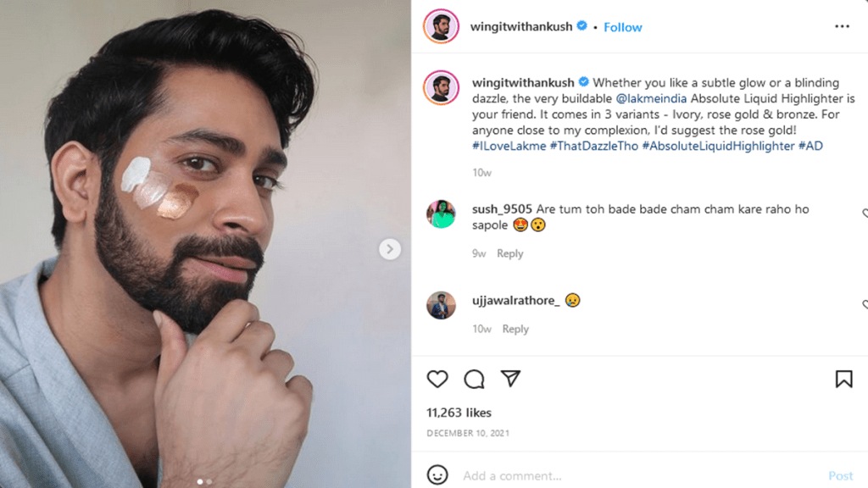Open the emoji picker in the comment bar
Viewport: 868px width, 488px height.
click(x=437, y=475)
